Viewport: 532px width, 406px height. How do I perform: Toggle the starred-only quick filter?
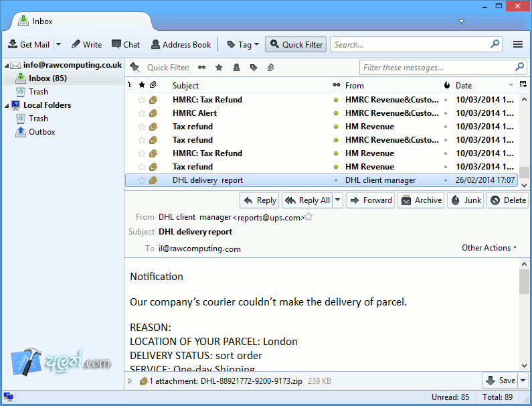(x=219, y=67)
